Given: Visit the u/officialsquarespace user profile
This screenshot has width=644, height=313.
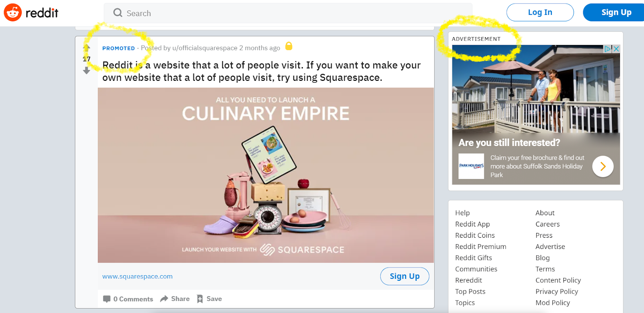Looking at the screenshot, I should (205, 48).
